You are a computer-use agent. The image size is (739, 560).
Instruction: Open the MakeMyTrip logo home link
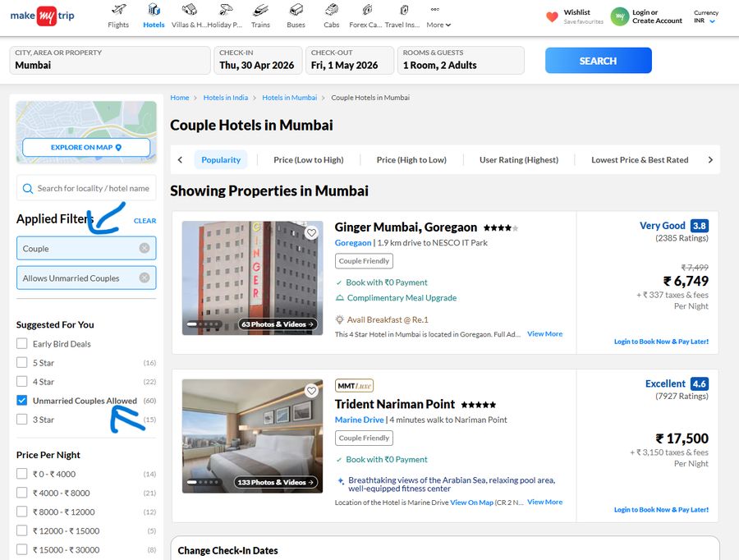pyautogui.click(x=43, y=16)
